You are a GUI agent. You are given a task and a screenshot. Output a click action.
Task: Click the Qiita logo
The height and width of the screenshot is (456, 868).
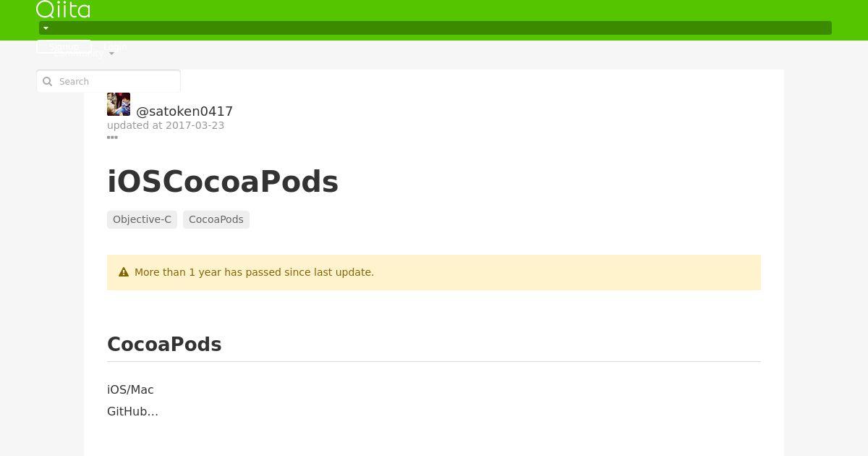coord(63,9)
